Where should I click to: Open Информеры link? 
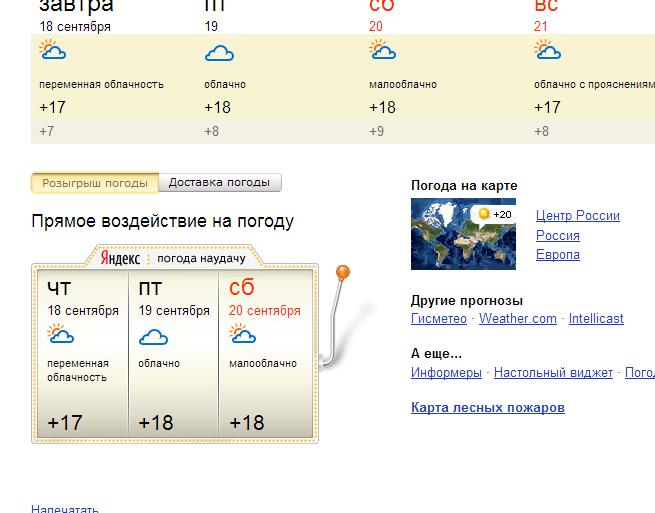pos(446,372)
